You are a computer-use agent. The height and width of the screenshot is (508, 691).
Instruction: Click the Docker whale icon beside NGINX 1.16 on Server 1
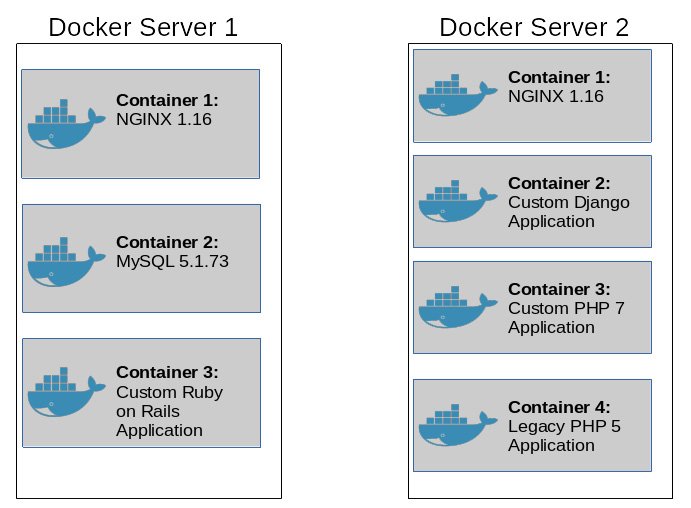pos(67,124)
